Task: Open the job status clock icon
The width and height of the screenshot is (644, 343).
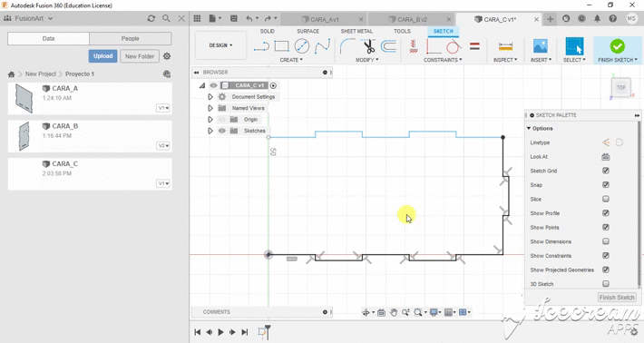Action: 581,18
